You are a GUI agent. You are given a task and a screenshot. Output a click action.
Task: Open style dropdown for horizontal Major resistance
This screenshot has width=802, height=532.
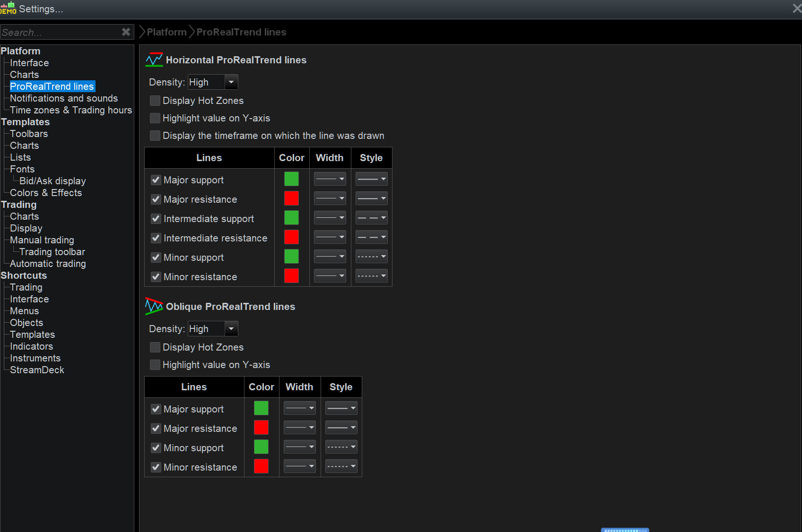coord(372,198)
